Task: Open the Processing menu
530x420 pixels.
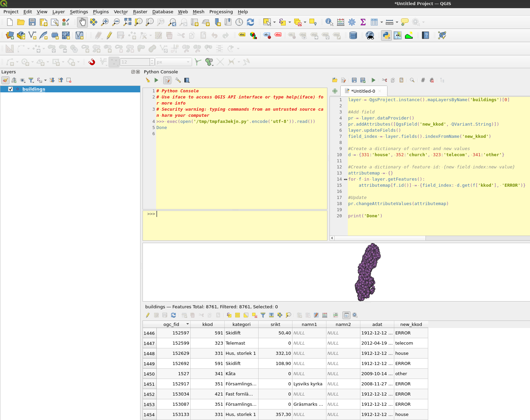Action: pos(221,12)
